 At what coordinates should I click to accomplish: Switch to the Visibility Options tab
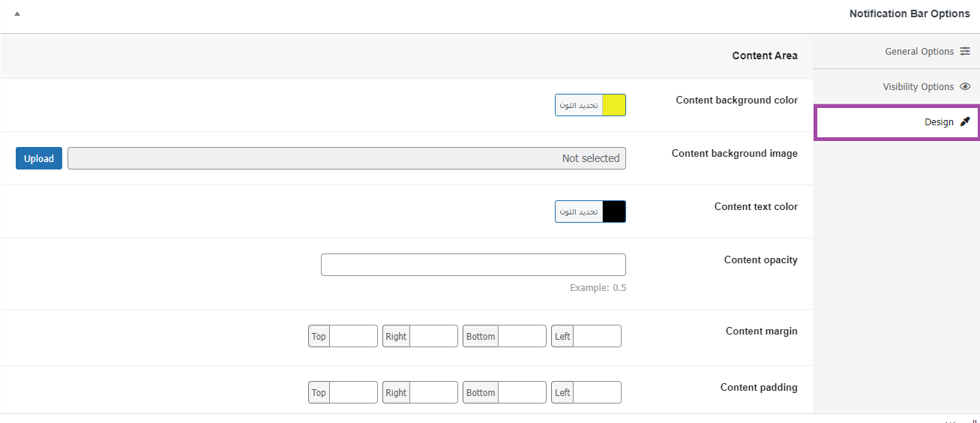[918, 87]
